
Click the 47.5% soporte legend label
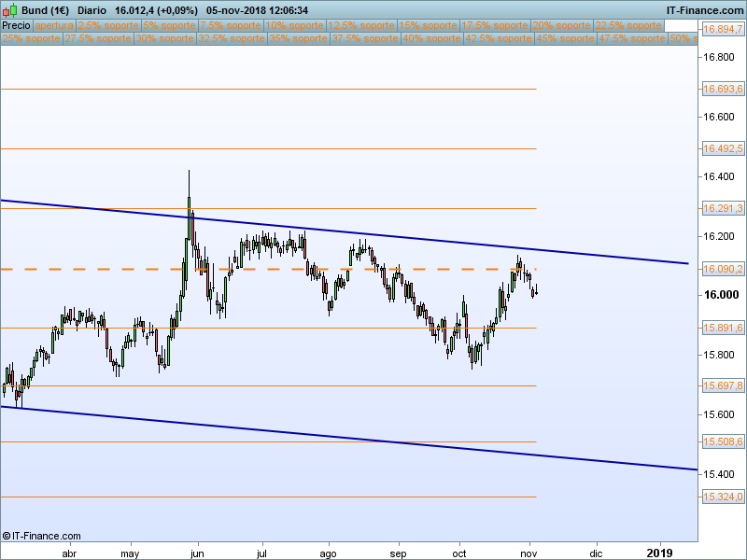point(632,38)
